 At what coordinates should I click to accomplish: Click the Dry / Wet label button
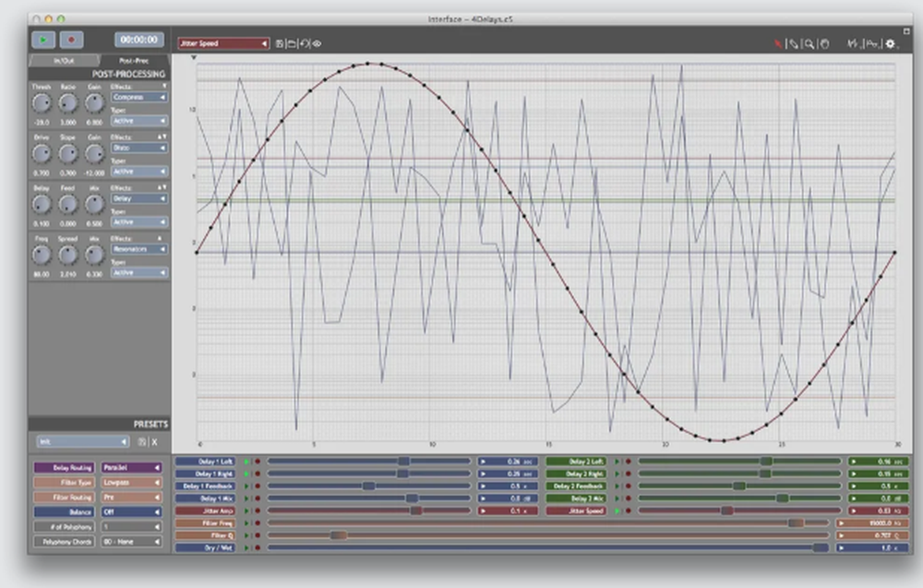(205, 547)
